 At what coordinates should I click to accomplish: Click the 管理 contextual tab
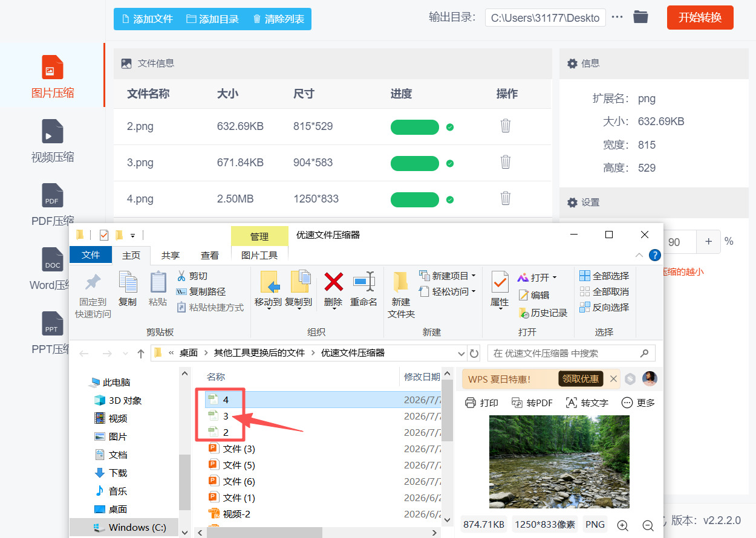click(x=259, y=236)
